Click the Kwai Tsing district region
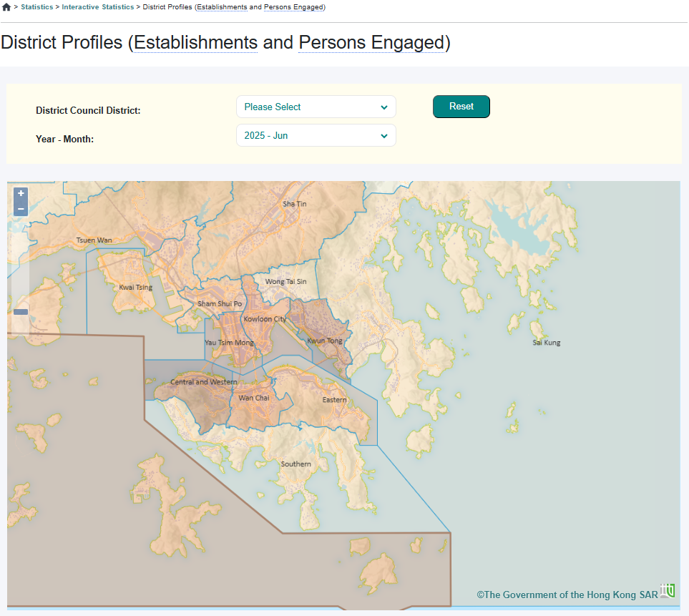Viewport: 689px width, 616px height. (x=135, y=286)
